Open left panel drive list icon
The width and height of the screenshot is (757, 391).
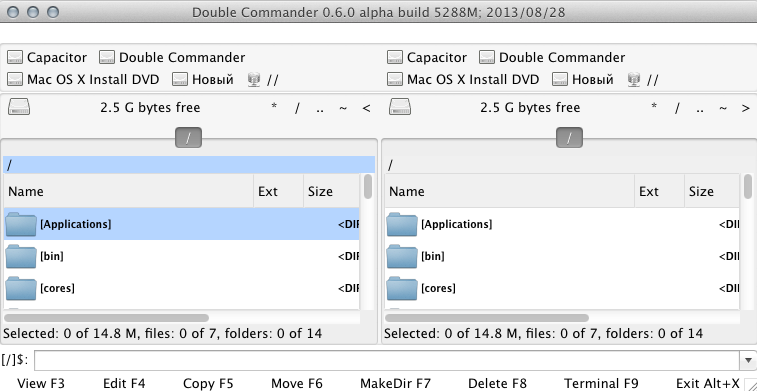pos(19,107)
